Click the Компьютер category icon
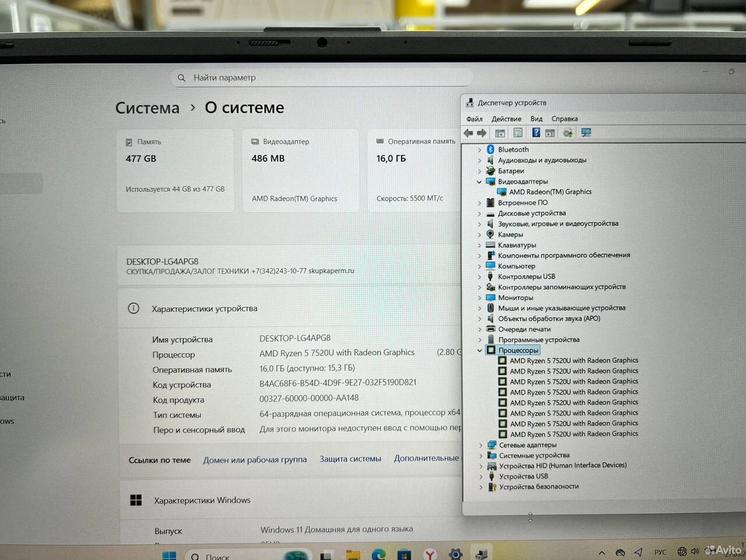 click(x=491, y=265)
